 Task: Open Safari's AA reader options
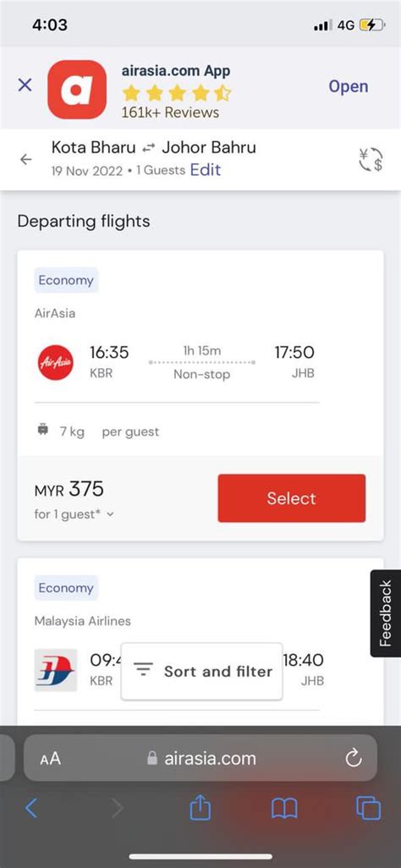[x=51, y=758]
